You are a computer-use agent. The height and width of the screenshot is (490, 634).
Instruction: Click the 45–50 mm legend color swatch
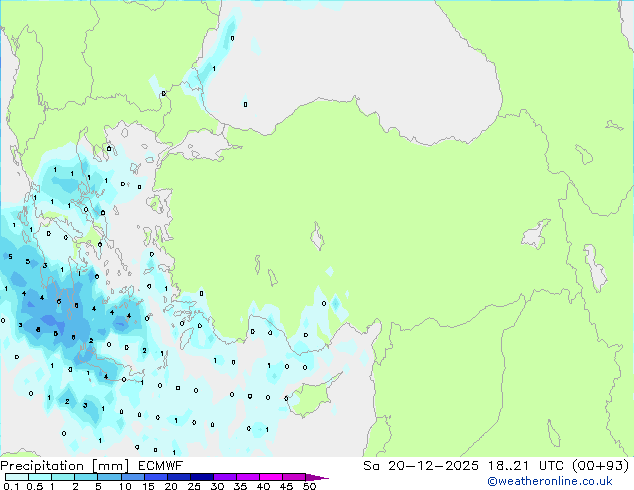point(294,477)
